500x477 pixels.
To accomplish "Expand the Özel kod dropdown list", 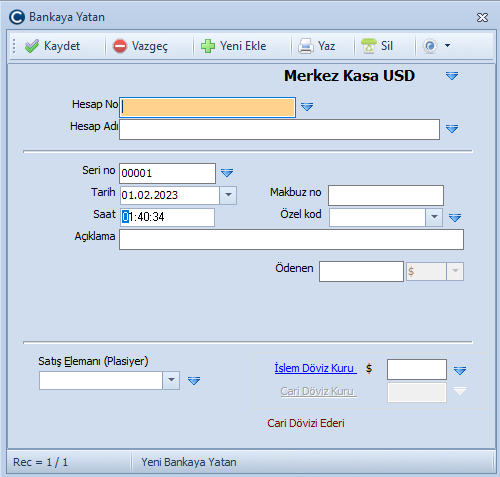I will pos(434,217).
